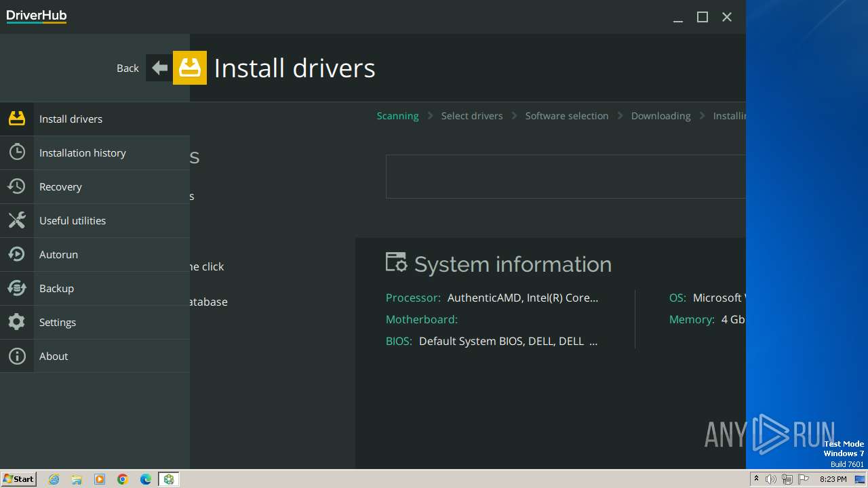Maximize the DriverHub window
868x488 pixels.
(x=703, y=17)
